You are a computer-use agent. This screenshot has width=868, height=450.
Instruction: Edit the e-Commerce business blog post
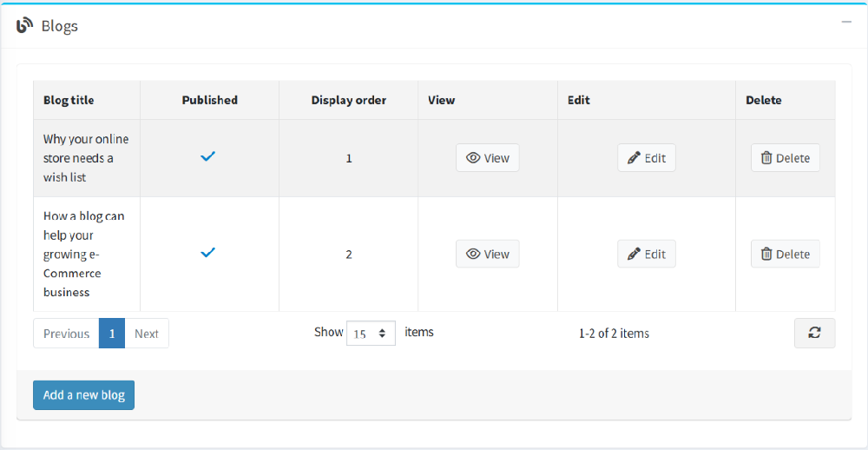(x=646, y=254)
